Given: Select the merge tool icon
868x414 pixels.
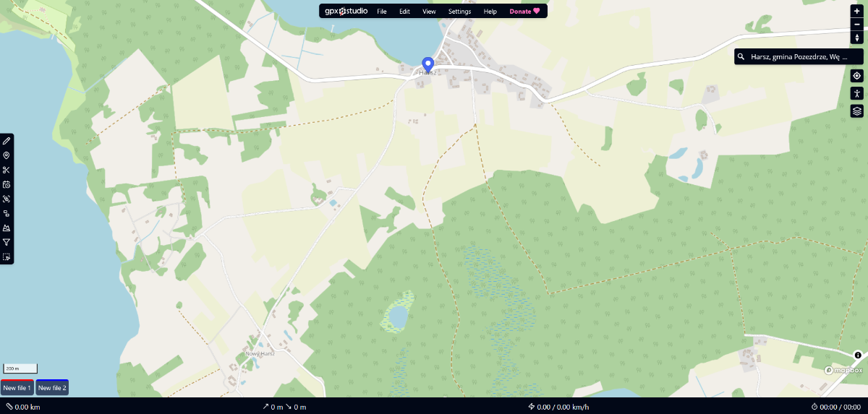Looking at the screenshot, I should 7,199.
